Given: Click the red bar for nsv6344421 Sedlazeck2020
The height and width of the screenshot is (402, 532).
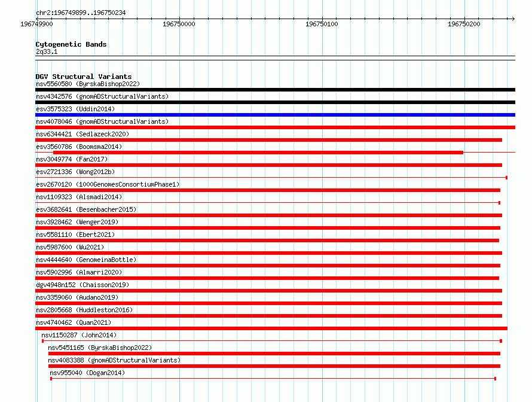Looking at the screenshot, I should pyautogui.click(x=269, y=140).
